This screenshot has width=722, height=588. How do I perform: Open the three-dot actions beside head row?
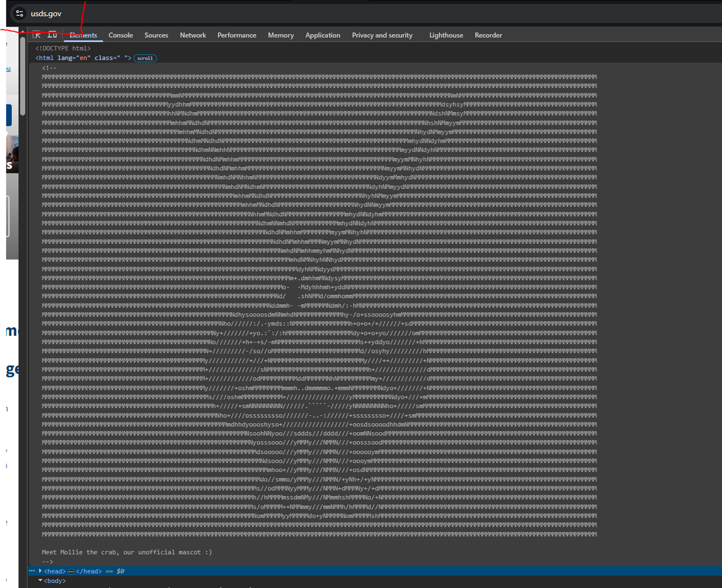coord(31,571)
